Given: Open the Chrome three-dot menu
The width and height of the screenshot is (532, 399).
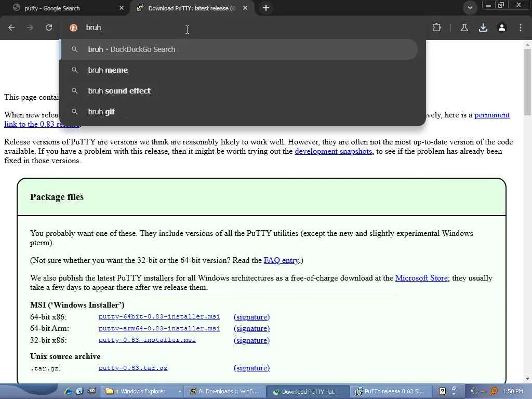Looking at the screenshot, I should coord(521,28).
